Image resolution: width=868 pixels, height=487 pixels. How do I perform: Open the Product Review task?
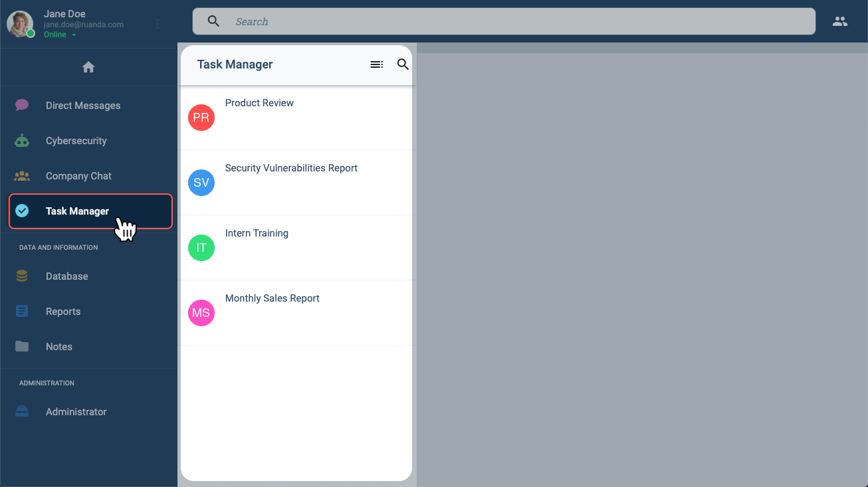click(x=296, y=118)
